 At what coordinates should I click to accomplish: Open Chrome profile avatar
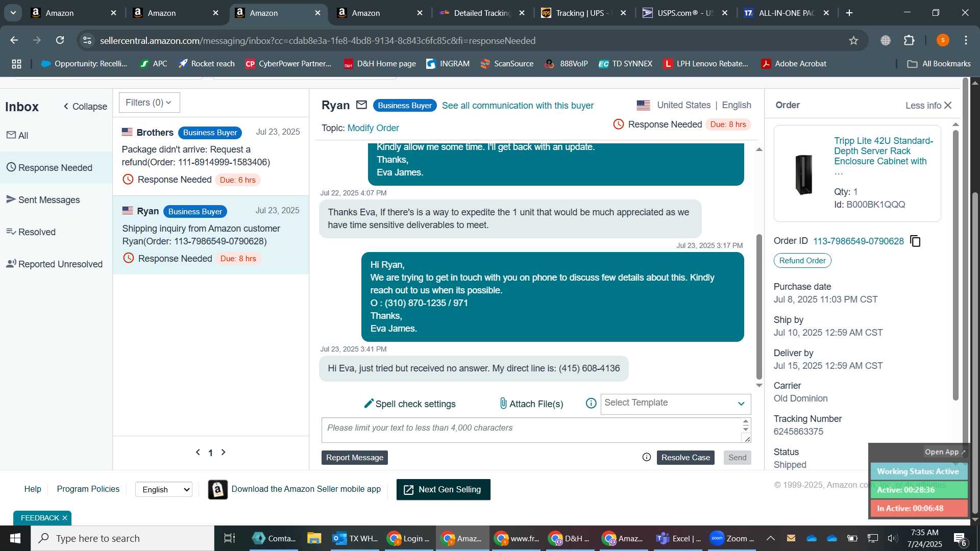pos(943,40)
